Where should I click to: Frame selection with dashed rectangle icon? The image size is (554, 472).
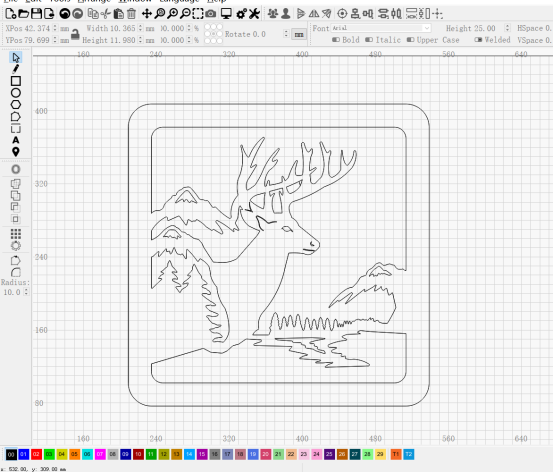[198, 14]
